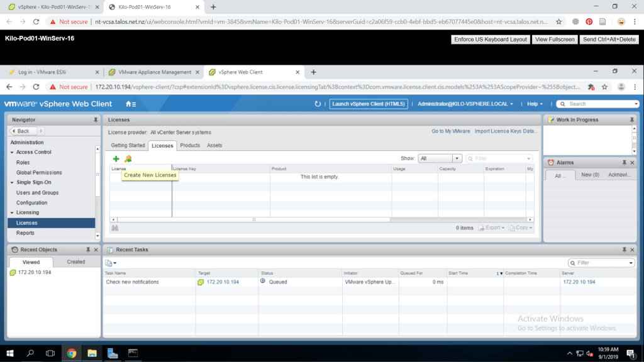
Task: Select Global Permissions in the Navigator
Action: (39, 172)
